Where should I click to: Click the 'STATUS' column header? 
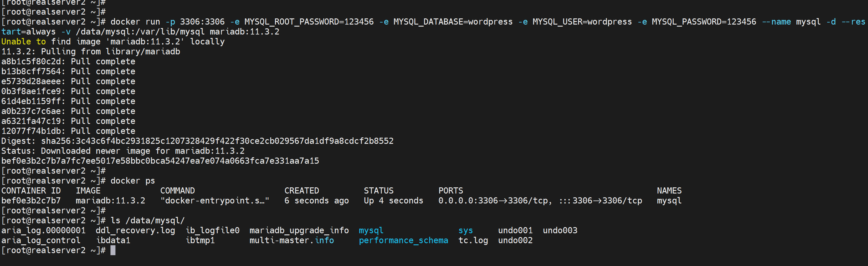[378, 191]
